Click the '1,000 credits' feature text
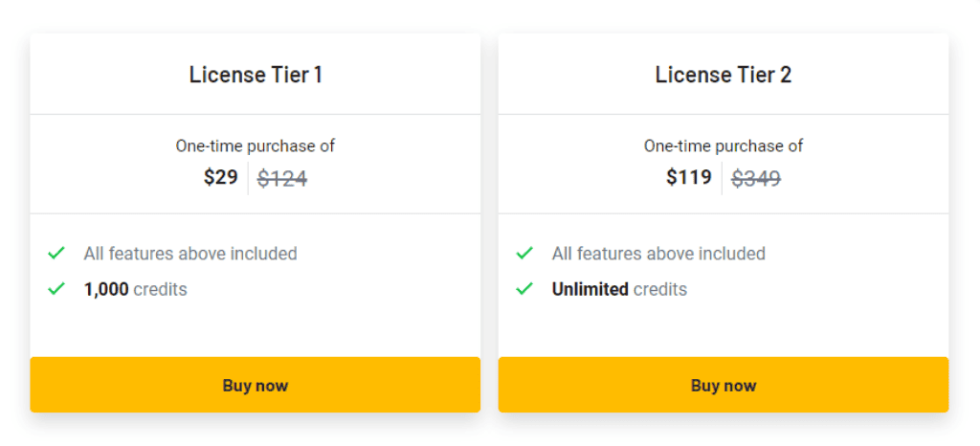 pos(136,289)
